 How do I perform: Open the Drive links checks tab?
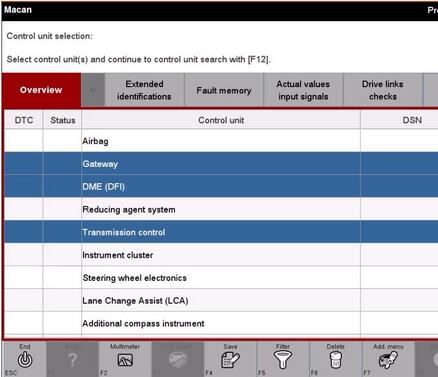point(383,90)
